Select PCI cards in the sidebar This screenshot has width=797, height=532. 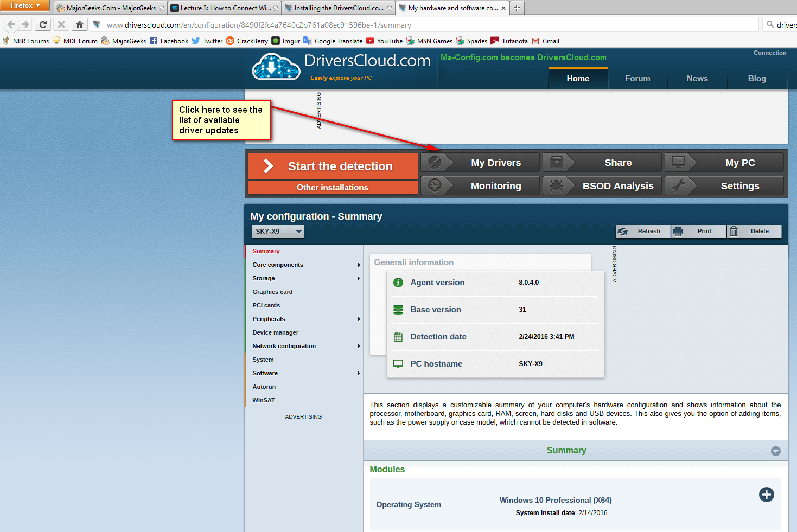click(x=266, y=306)
